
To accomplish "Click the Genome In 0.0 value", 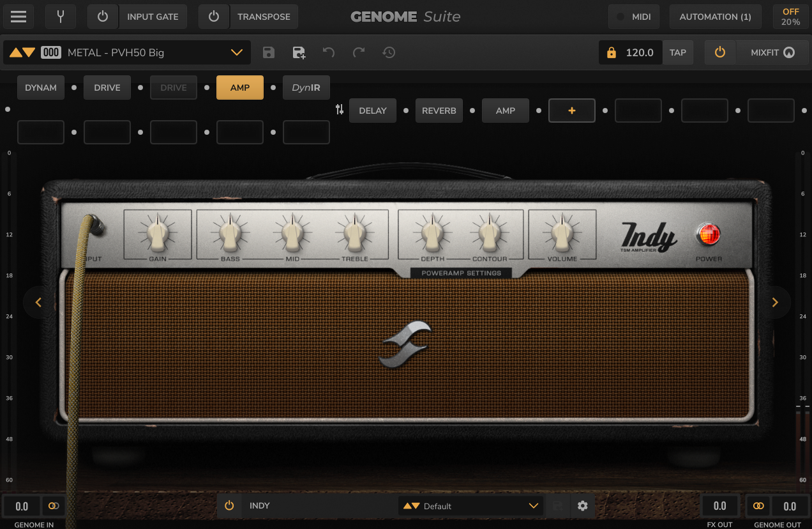I will pyautogui.click(x=22, y=506).
